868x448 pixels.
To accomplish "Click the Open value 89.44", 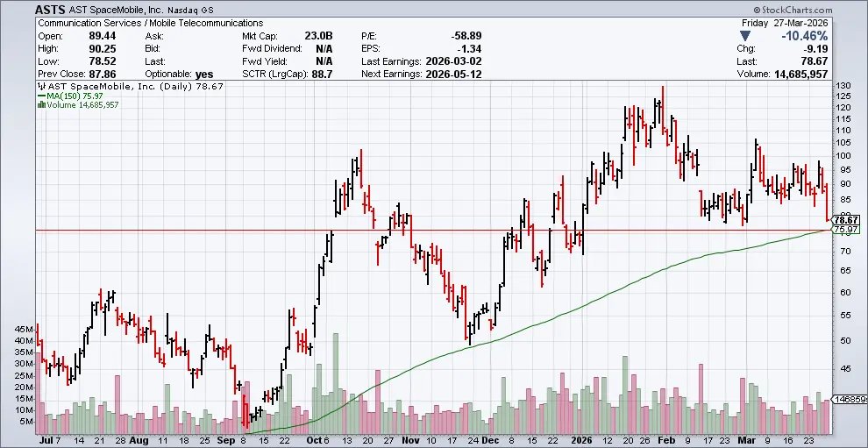I will coord(102,36).
